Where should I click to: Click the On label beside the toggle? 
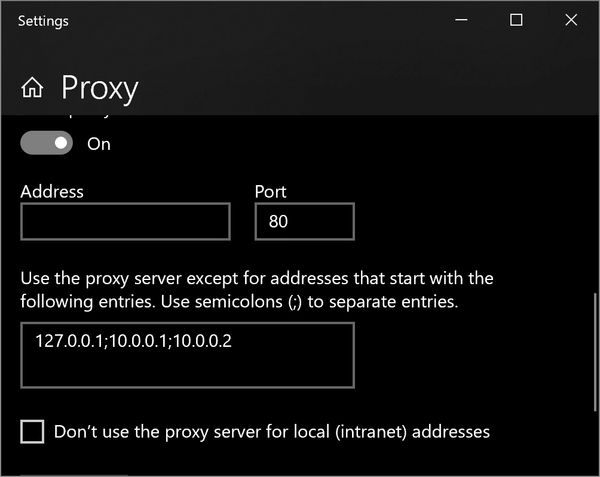coord(99,143)
